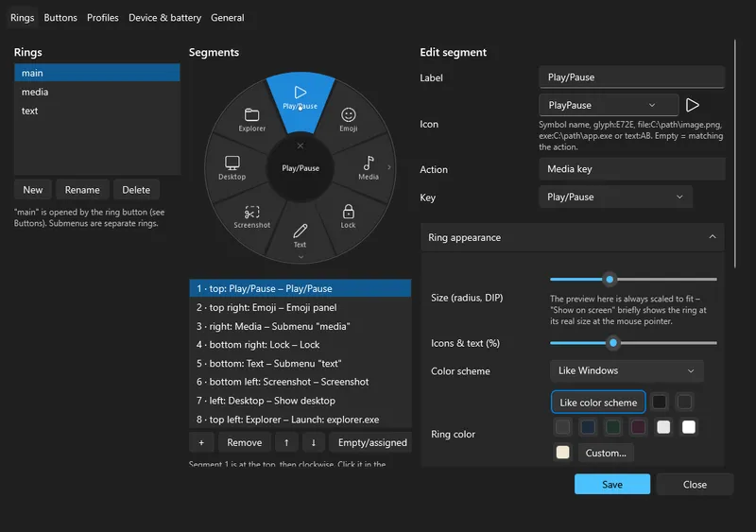Select segment 8 top left: Explorer row
Screen dimensions: 756x532
pos(301,420)
